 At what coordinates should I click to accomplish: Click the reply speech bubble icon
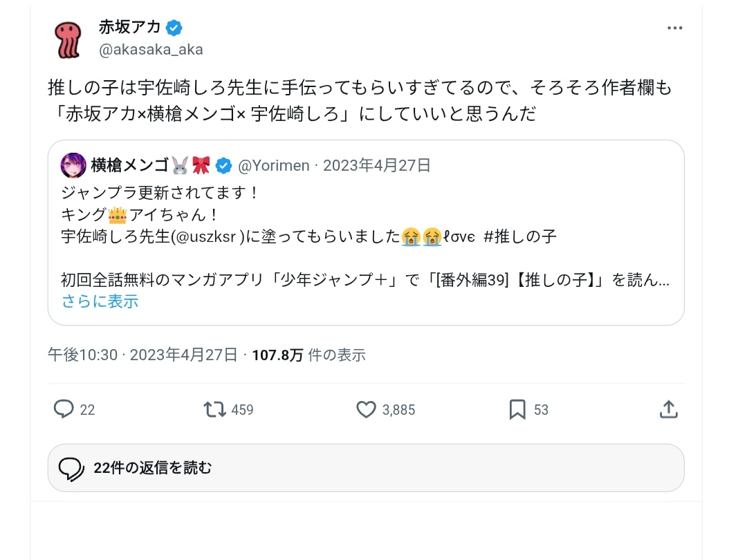(x=64, y=409)
